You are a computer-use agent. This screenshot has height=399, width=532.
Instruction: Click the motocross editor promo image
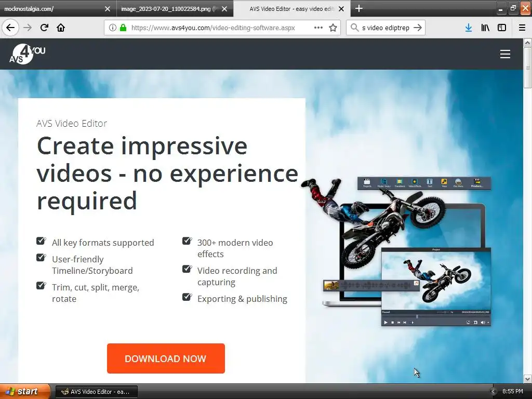click(397, 251)
